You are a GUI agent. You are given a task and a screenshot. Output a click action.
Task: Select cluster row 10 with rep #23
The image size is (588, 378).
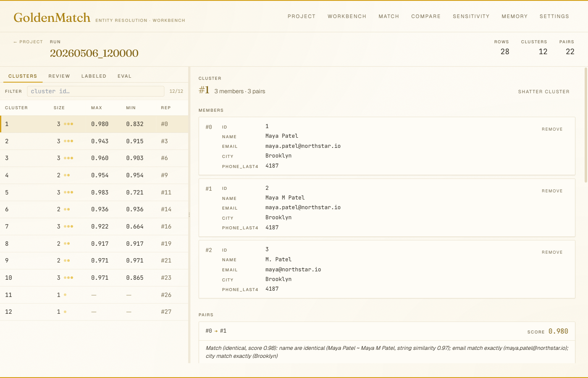[x=94, y=278]
